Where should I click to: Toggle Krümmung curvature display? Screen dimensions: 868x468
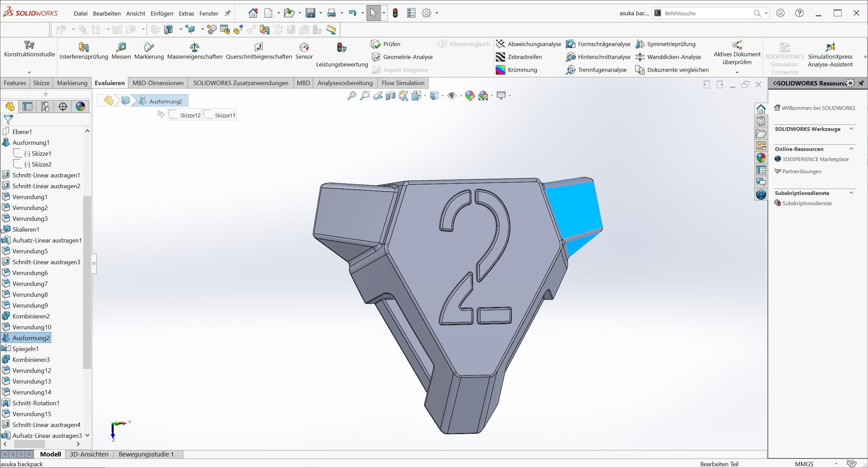tap(516, 70)
